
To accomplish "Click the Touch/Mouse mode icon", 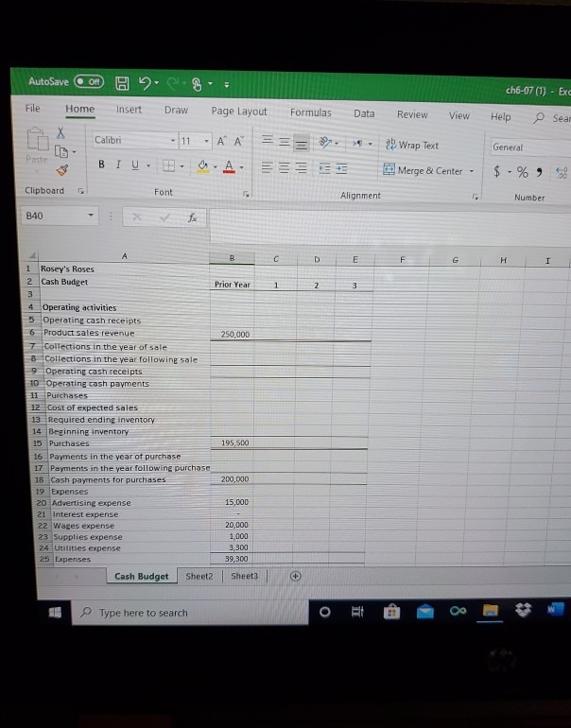I will tap(197, 84).
